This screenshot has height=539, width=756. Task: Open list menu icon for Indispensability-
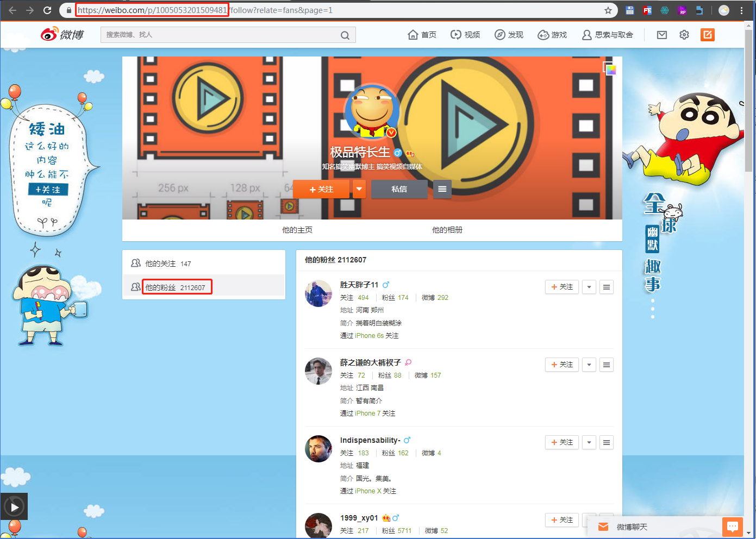click(607, 442)
